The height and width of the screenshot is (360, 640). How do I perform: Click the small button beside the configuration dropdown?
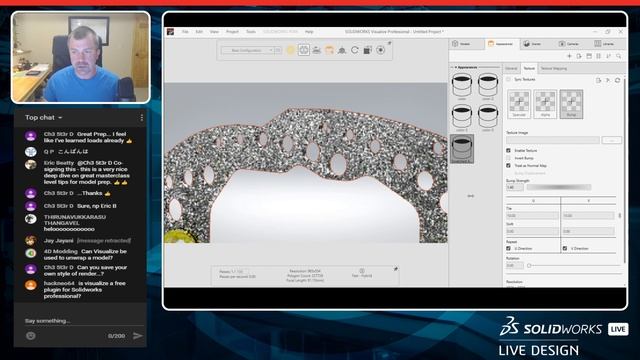pos(278,50)
